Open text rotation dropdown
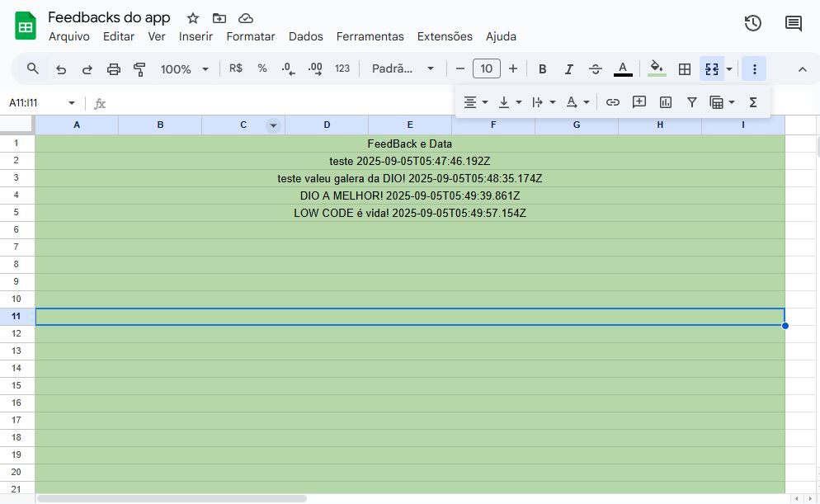The image size is (820, 504). (x=577, y=102)
